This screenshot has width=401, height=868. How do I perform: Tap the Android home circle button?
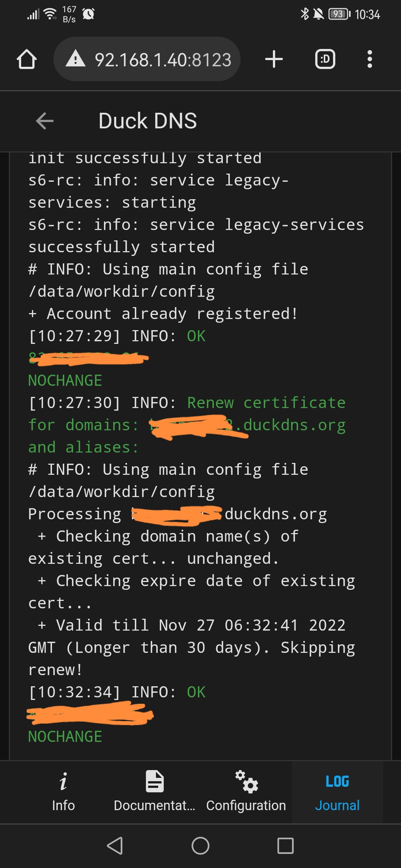200,846
